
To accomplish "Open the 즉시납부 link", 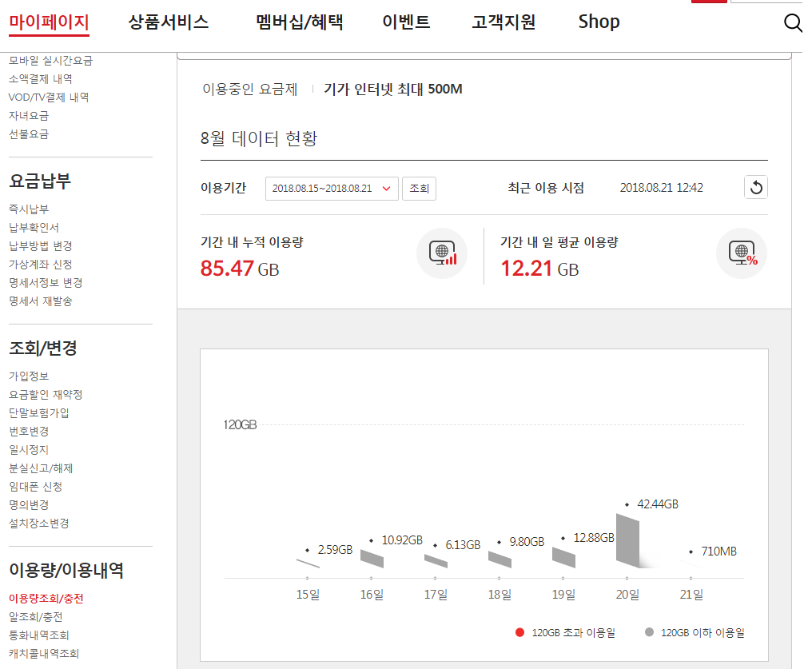I will (29, 209).
